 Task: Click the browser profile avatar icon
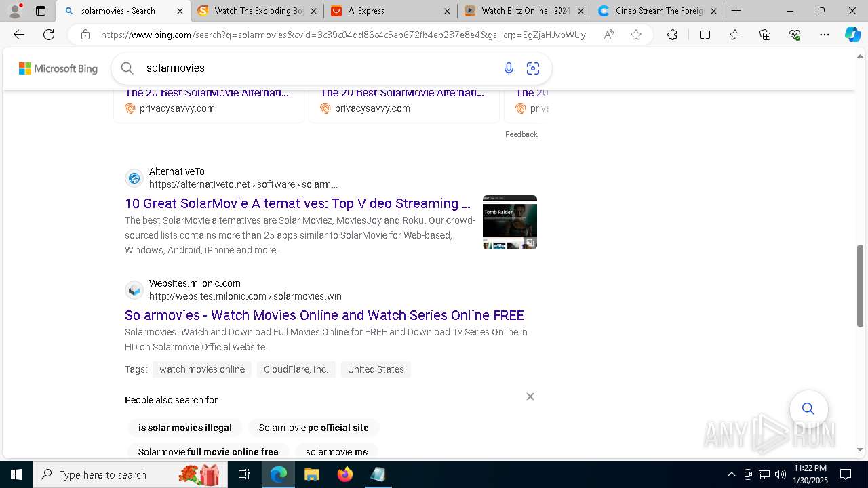pos(15,10)
